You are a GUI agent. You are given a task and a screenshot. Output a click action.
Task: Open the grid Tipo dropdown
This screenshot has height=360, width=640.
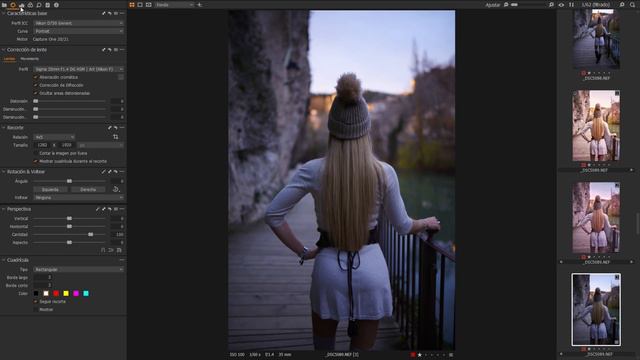(78, 269)
